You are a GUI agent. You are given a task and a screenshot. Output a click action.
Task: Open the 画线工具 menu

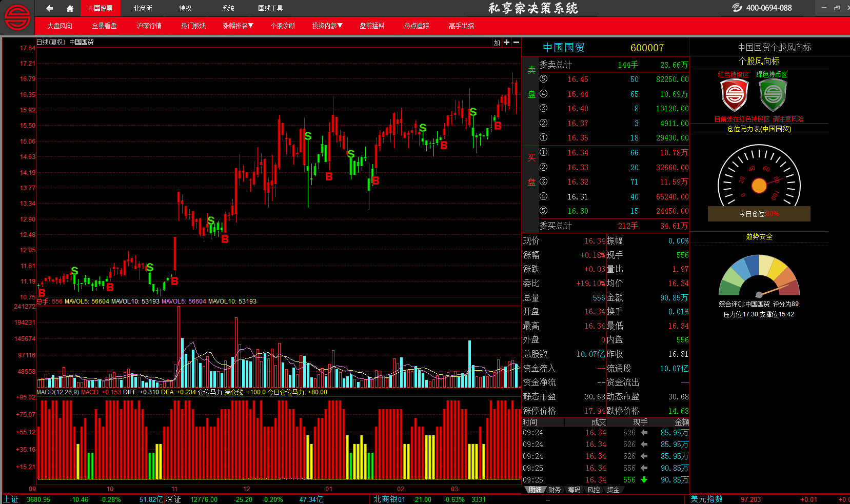pos(270,8)
